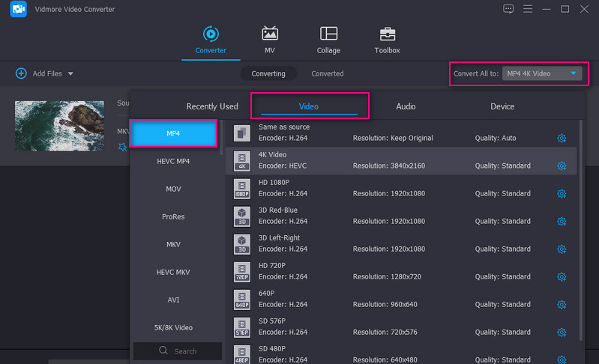Click the hamburger menu icon in title bar
Image resolution: width=599 pixels, height=364 pixels.
528,9
